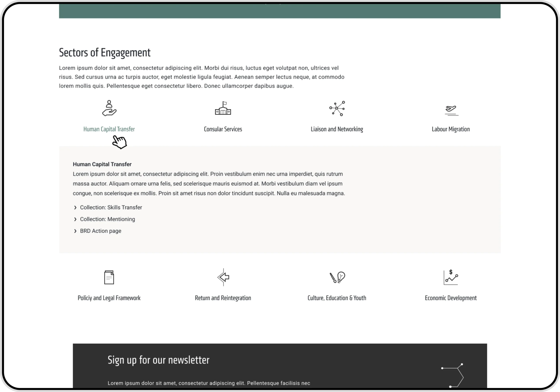The image size is (560, 392).
Task: Follow the BRD Action page link
Action: (x=100, y=231)
